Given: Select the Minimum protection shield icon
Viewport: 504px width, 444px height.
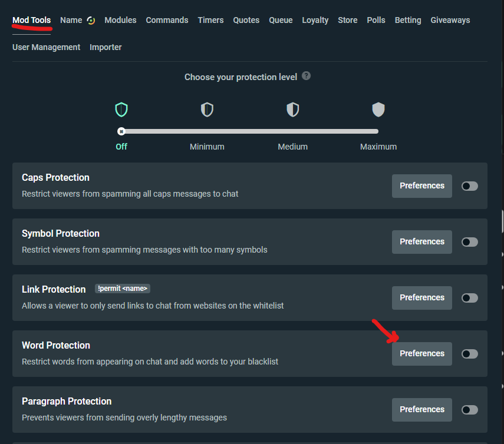Looking at the screenshot, I should point(207,110).
